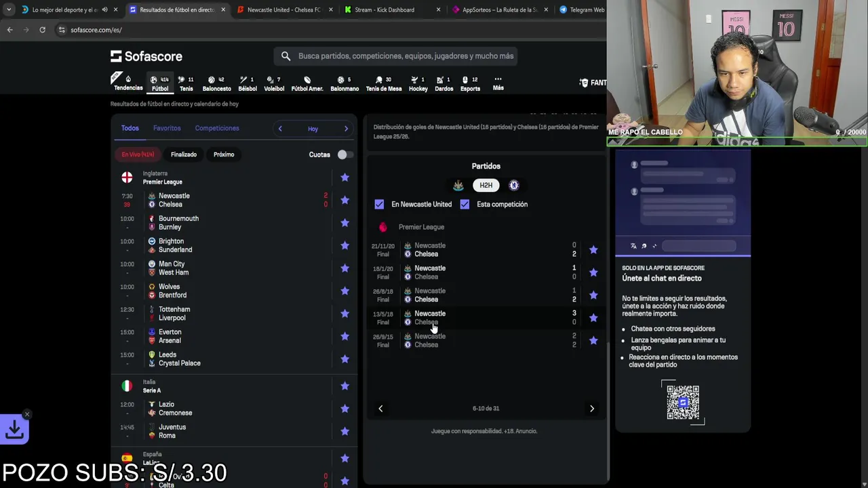Switch to Newcastle United - Chelsea browser tab
Image resolution: width=868 pixels, height=488 pixels.
point(284,9)
